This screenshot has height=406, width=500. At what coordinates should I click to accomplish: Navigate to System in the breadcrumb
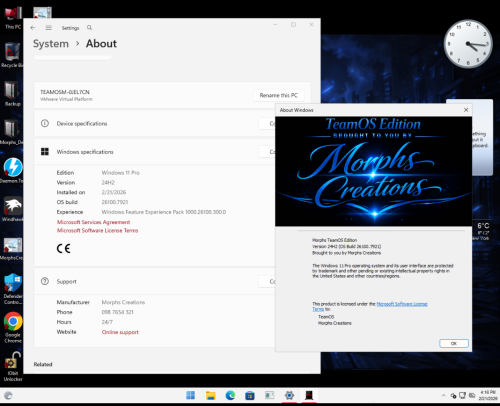coord(51,44)
